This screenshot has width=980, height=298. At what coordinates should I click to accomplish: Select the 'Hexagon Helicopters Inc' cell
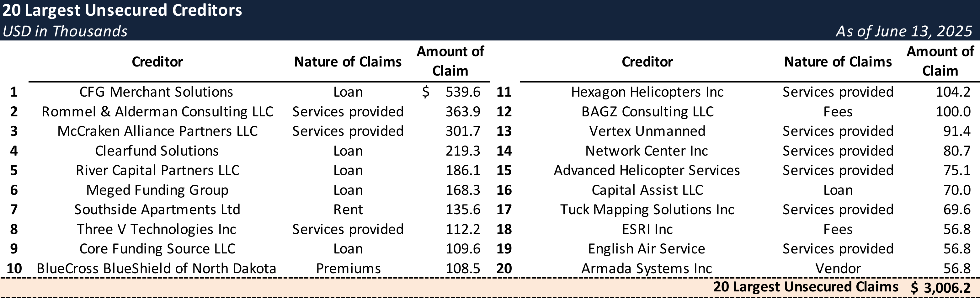[x=647, y=92]
